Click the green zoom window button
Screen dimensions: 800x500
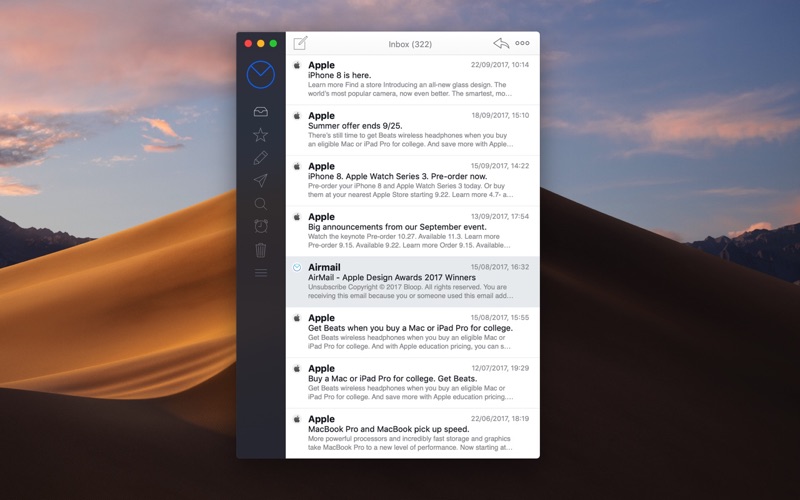click(273, 43)
